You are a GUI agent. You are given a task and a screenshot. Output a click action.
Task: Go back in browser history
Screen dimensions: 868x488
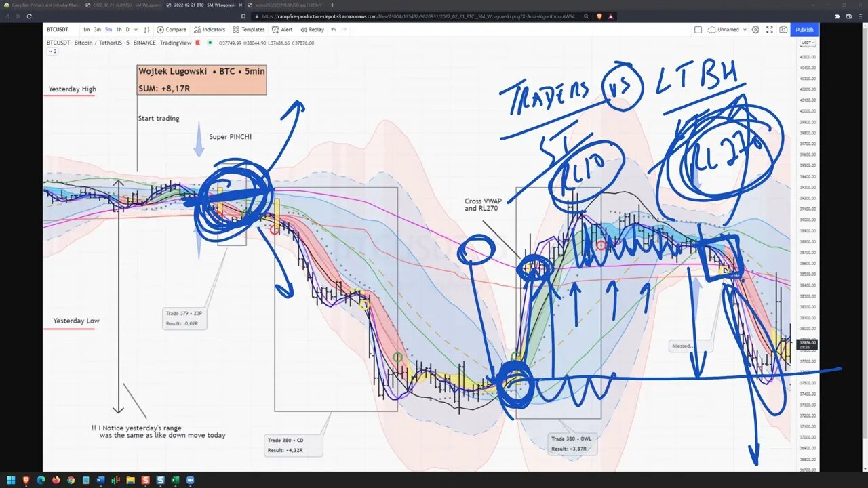(9, 16)
